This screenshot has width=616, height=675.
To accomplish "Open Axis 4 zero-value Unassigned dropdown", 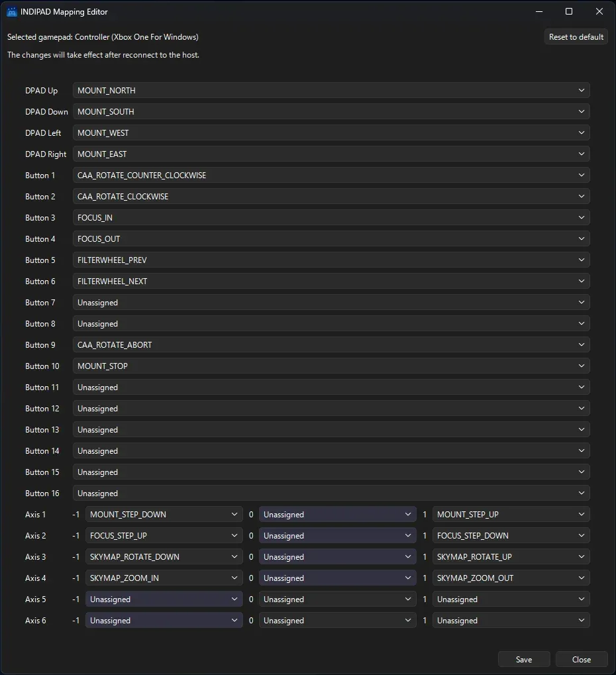I will pos(338,578).
